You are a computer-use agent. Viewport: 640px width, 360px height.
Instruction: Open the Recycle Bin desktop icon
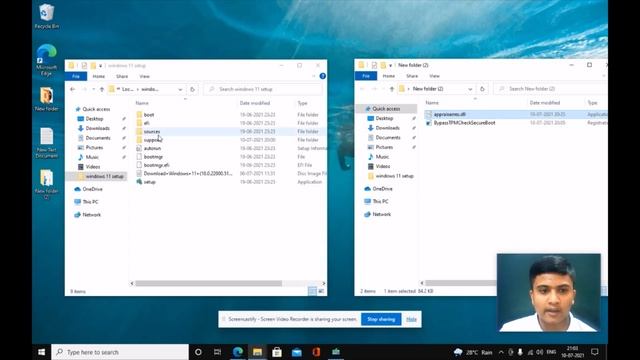click(47, 16)
